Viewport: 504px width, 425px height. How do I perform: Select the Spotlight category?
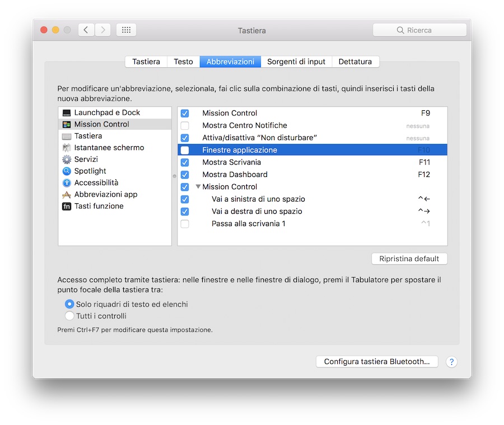[115, 171]
